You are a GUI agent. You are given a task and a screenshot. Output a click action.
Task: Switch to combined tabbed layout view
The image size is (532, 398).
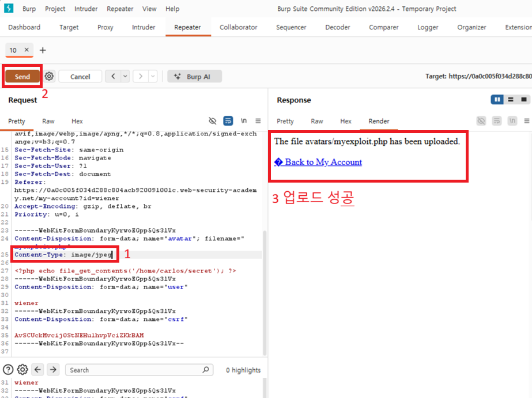click(523, 99)
